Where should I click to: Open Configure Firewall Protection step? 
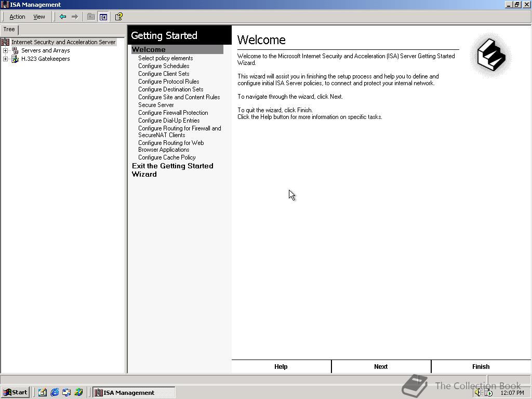click(x=173, y=113)
